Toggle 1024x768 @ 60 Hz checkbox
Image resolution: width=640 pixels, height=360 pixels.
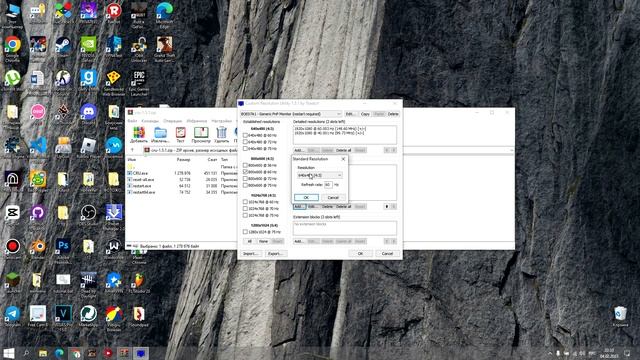tap(245, 202)
